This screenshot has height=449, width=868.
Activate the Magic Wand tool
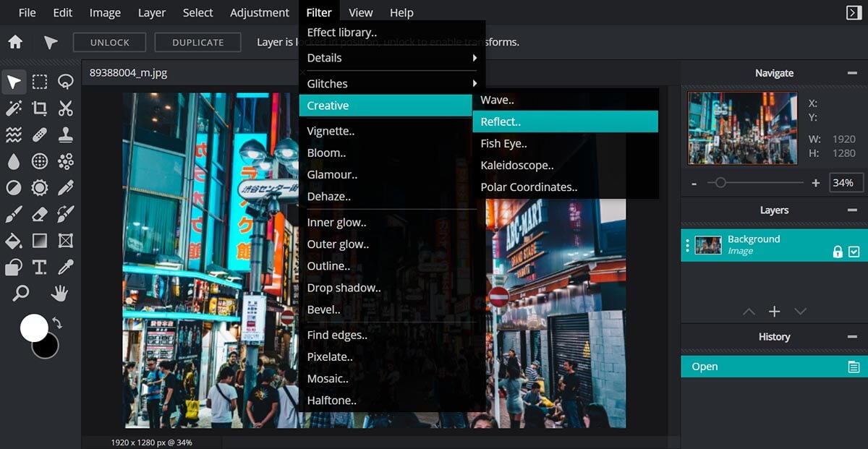13,108
